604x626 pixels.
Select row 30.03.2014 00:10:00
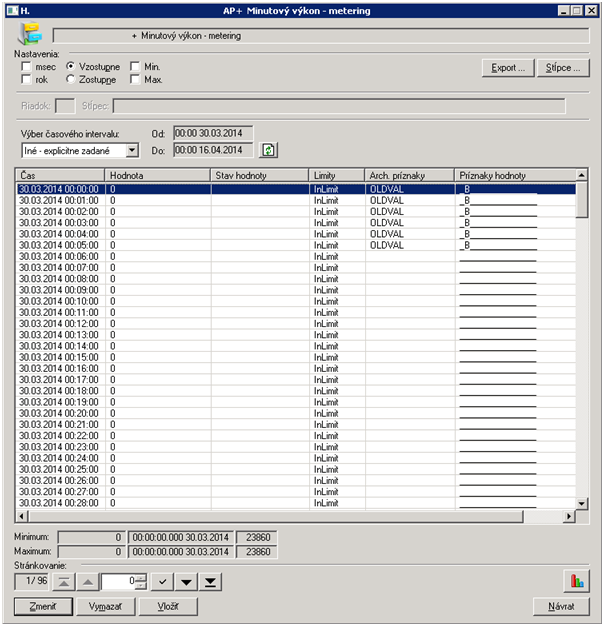coord(60,301)
